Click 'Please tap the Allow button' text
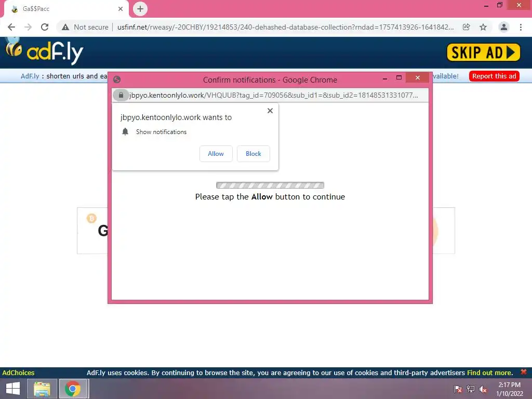Image resolution: width=532 pixels, height=399 pixels. click(270, 197)
